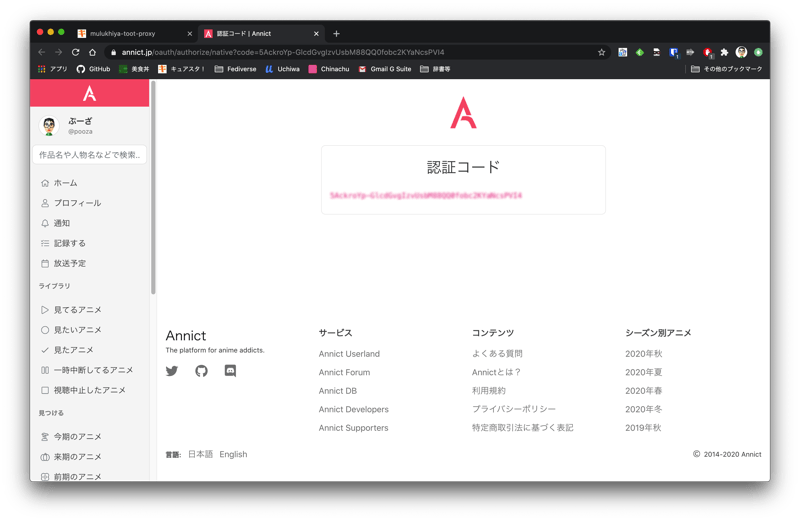The width and height of the screenshot is (800, 521).
Task: Switch language to English
Action: click(x=233, y=454)
